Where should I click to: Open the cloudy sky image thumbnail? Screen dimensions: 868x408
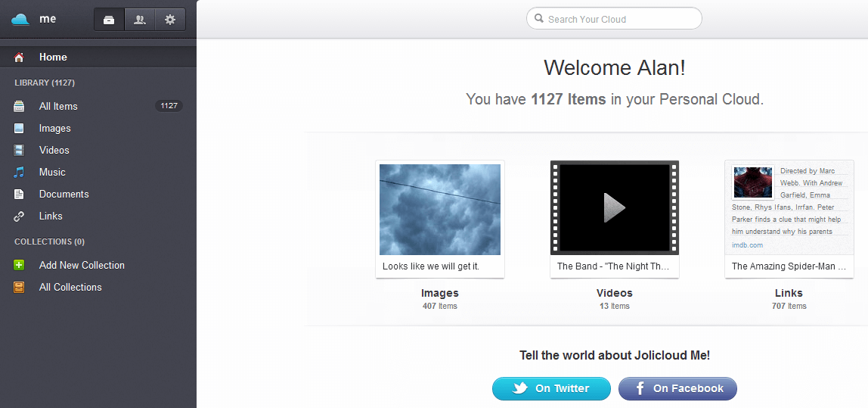coord(440,210)
